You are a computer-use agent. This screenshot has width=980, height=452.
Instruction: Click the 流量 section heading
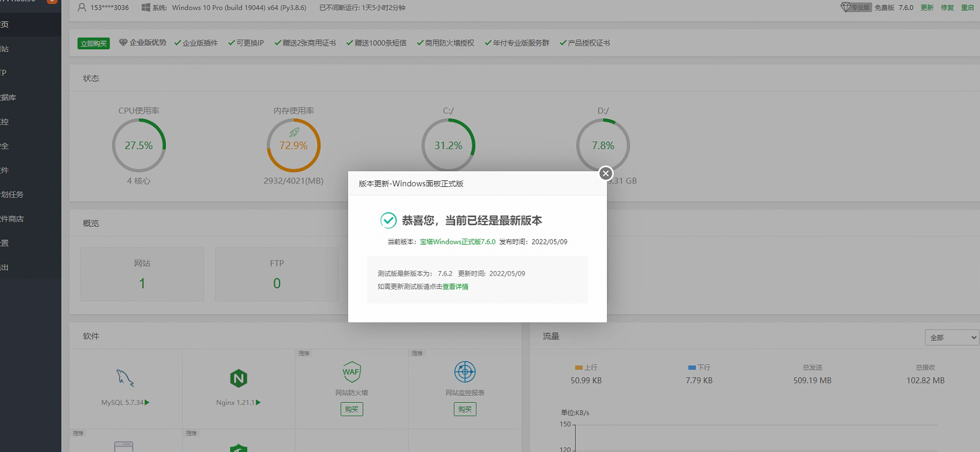[x=551, y=336]
